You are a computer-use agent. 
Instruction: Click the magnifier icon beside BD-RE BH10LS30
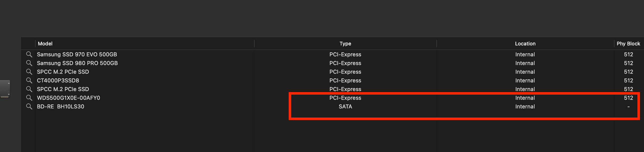[29, 106]
